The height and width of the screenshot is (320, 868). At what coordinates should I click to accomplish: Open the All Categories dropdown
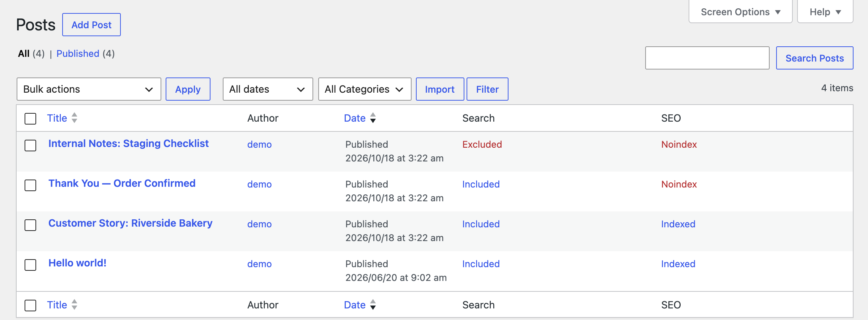point(365,89)
